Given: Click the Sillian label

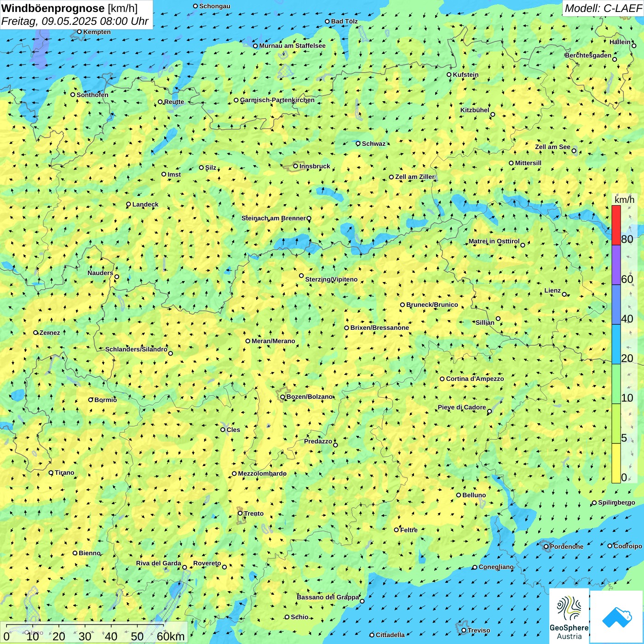Looking at the screenshot, I should pyautogui.click(x=485, y=322).
